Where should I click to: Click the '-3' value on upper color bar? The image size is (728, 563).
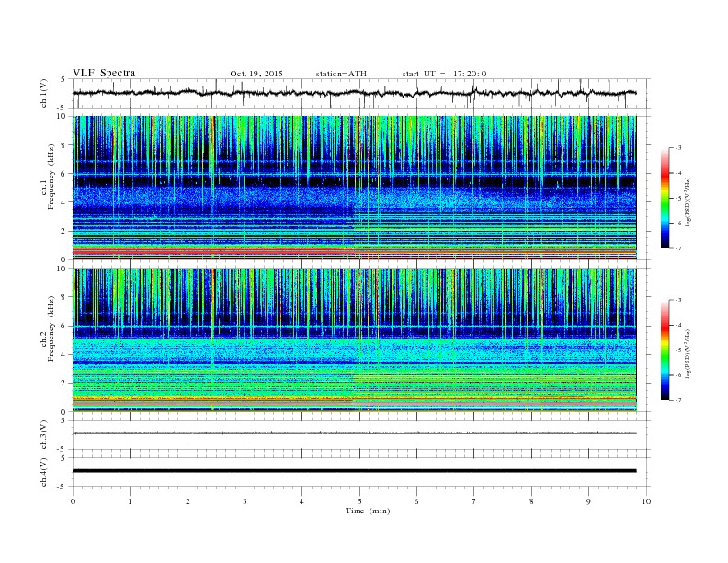pos(677,148)
